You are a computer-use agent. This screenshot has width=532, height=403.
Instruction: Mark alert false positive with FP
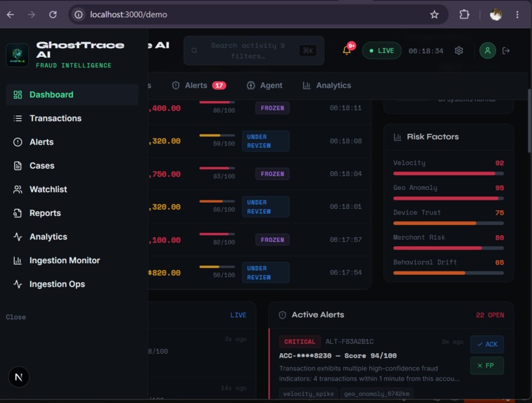[x=487, y=366]
